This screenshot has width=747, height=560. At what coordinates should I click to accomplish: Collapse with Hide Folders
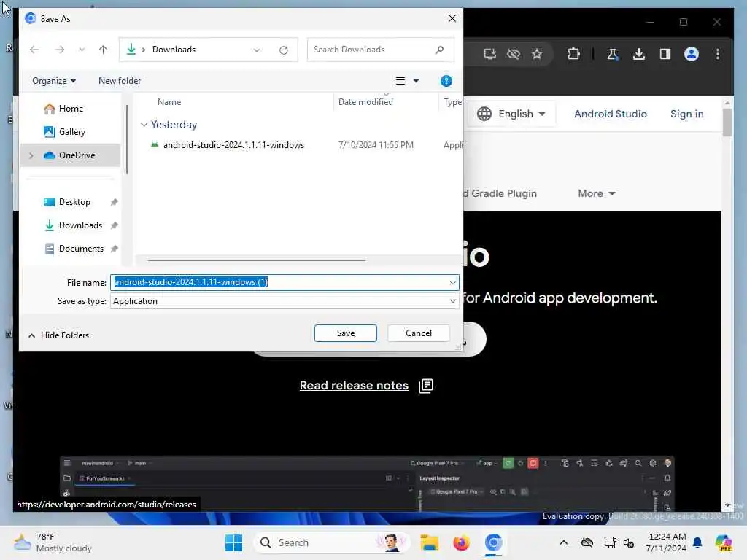(58, 335)
